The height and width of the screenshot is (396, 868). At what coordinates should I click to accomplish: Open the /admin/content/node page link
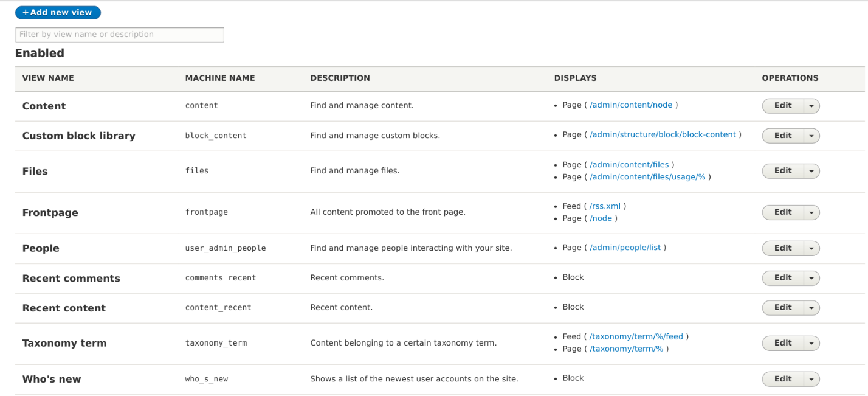[x=632, y=105]
